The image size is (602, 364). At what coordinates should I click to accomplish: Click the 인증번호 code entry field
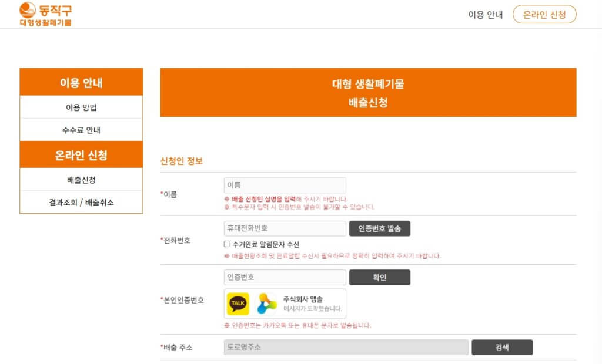pyautogui.click(x=285, y=277)
